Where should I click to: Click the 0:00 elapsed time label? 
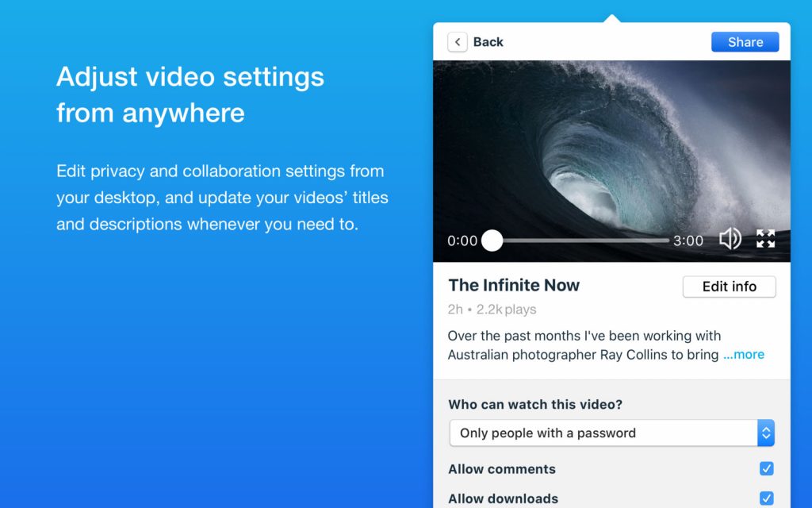coord(462,241)
